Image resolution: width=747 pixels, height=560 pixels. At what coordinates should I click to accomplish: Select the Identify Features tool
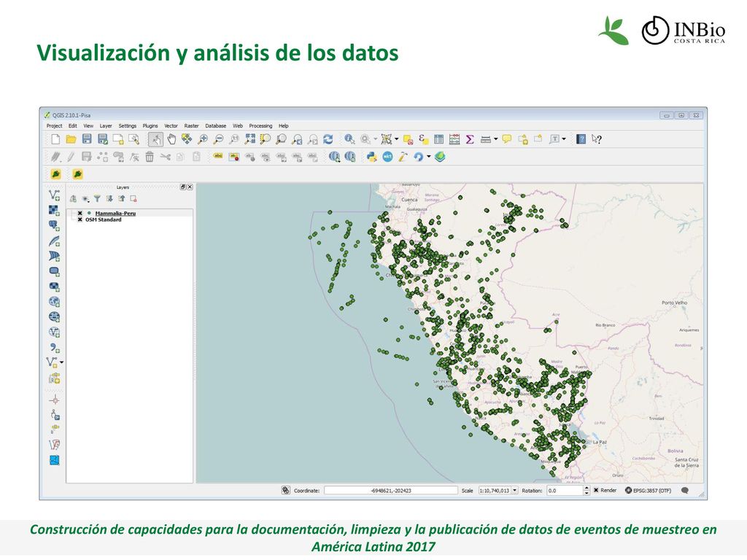tap(349, 139)
